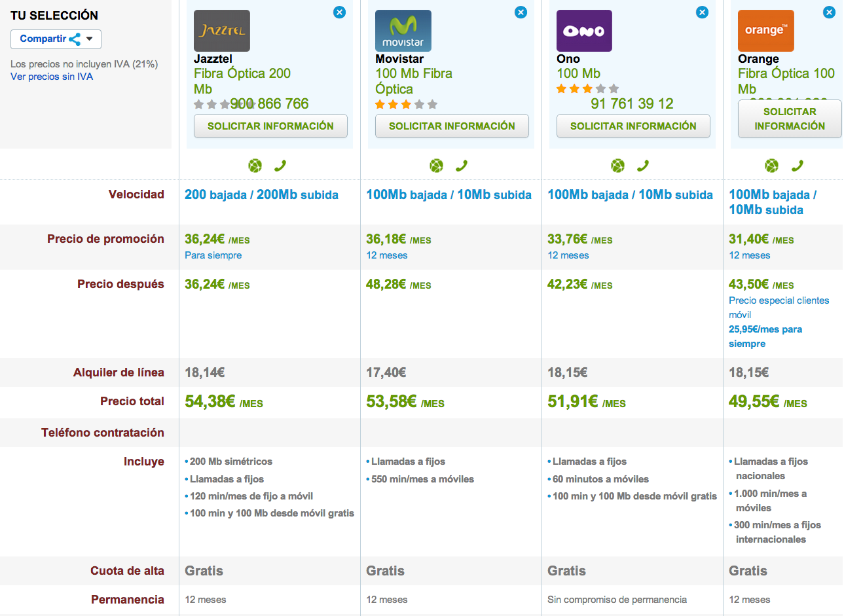Click the Orange logo
This screenshot has width=844, height=616.
766,31
